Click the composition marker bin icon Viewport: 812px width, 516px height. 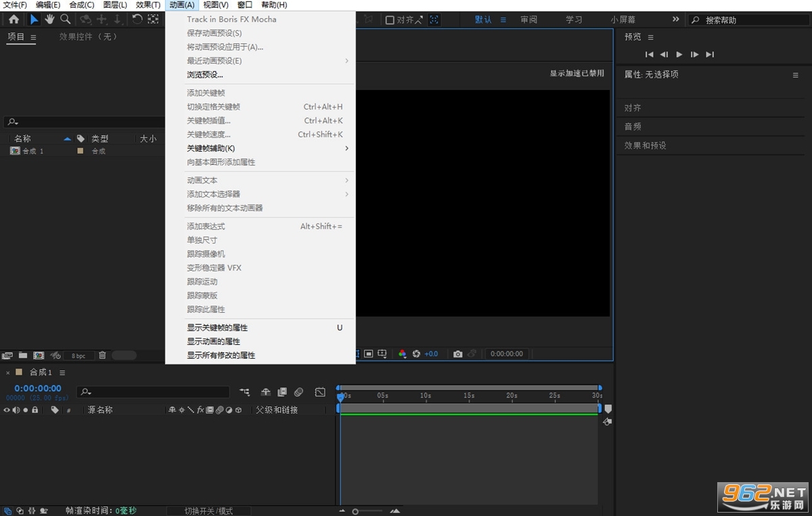tap(608, 409)
